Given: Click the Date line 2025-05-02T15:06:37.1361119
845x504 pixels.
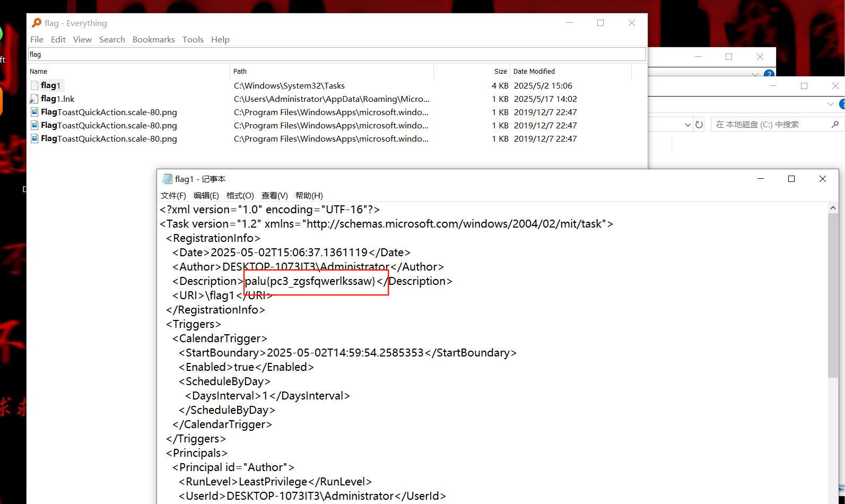Looking at the screenshot, I should (291, 253).
